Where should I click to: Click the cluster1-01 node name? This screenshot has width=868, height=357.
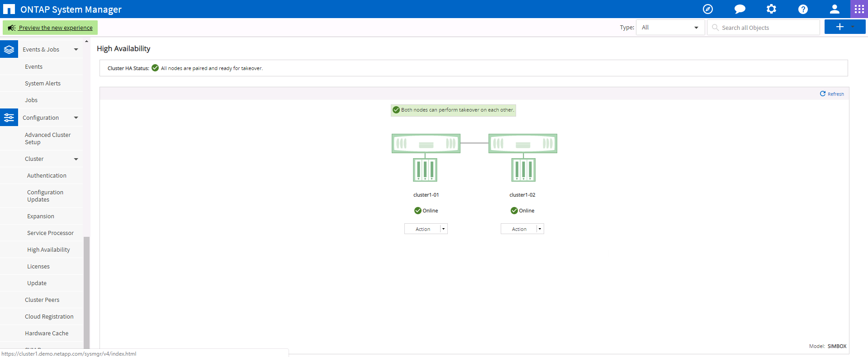pyautogui.click(x=426, y=195)
